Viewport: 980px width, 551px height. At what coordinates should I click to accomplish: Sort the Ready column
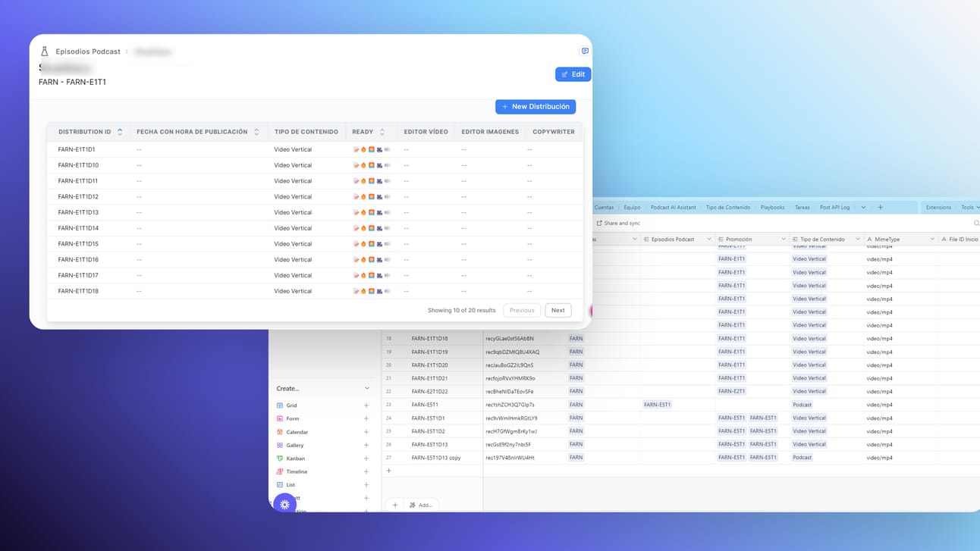coord(382,132)
